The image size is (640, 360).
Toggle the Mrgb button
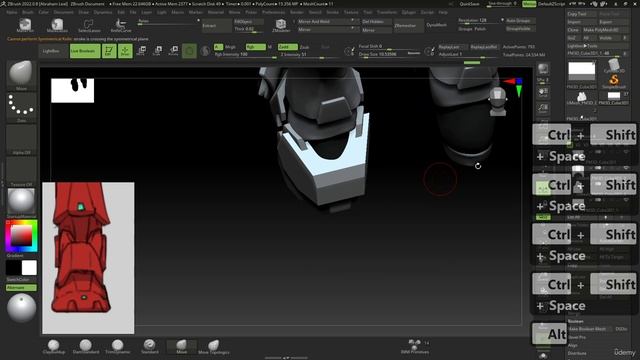pyautogui.click(x=231, y=47)
